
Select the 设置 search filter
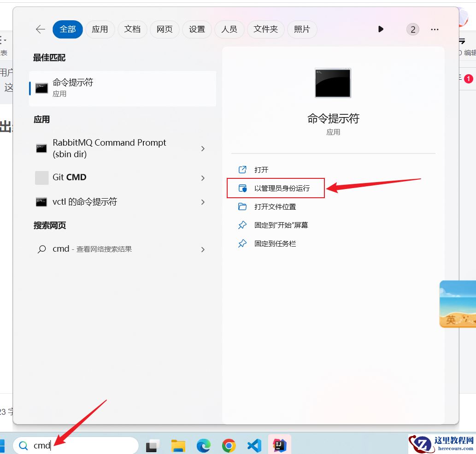(x=197, y=29)
